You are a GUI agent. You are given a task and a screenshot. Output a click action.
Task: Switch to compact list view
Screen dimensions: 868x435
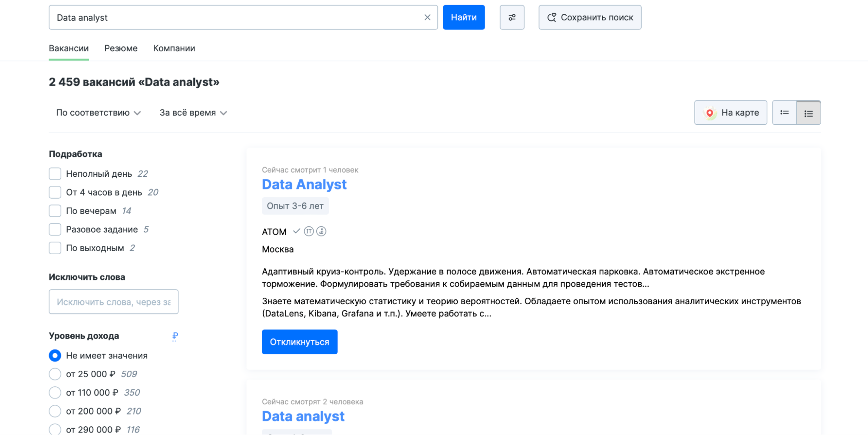tap(785, 113)
